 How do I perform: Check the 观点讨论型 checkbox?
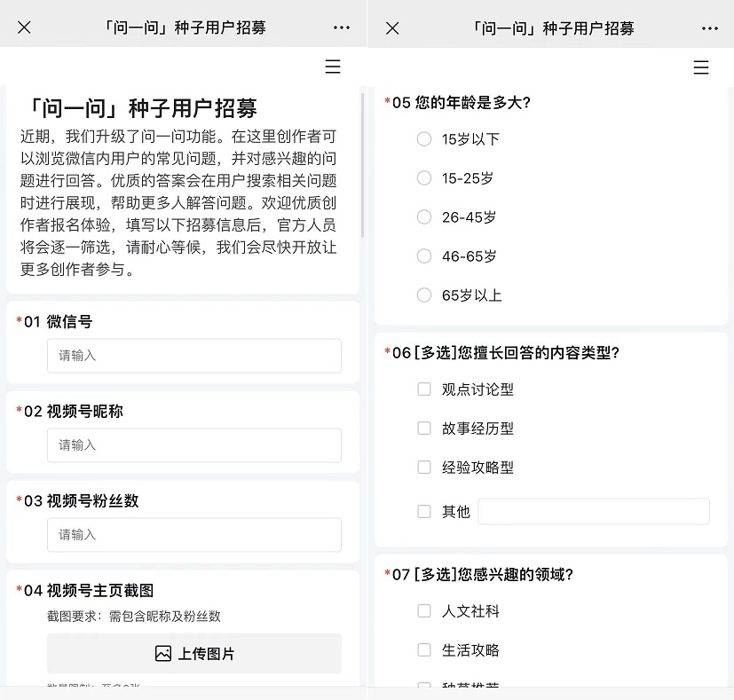point(424,389)
